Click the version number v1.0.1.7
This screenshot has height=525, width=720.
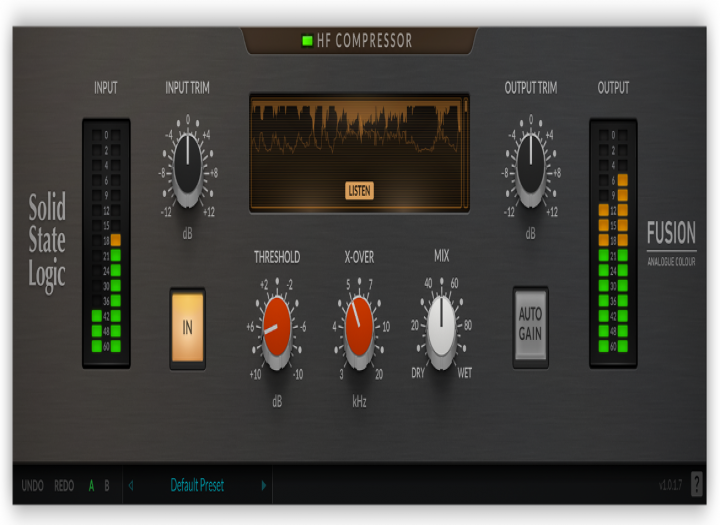click(670, 485)
